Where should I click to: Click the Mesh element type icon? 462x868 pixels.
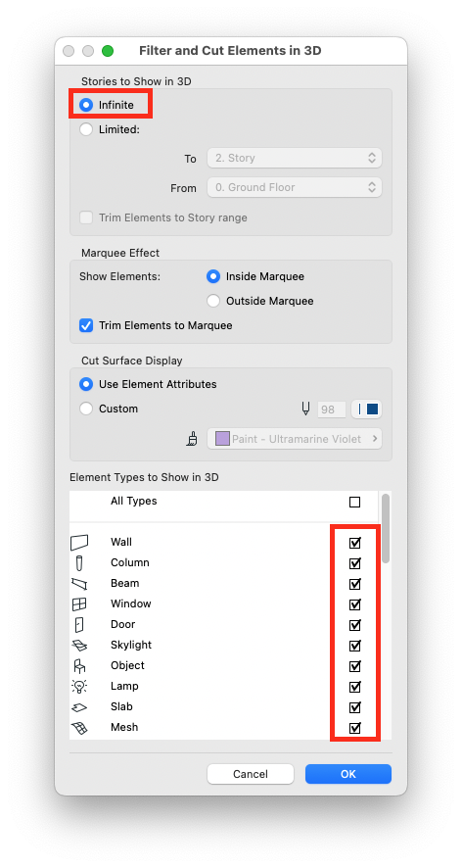[x=79, y=728]
